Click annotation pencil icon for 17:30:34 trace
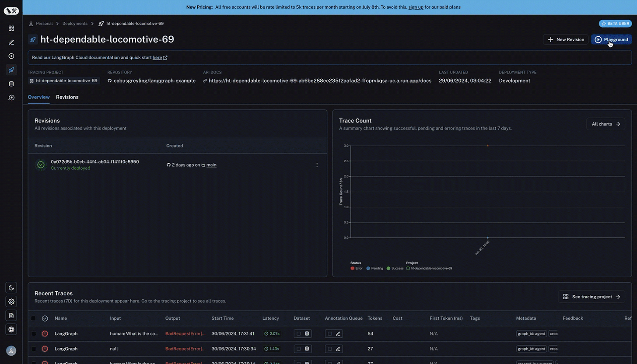Viewport: 637px width, 364px height. click(x=338, y=349)
